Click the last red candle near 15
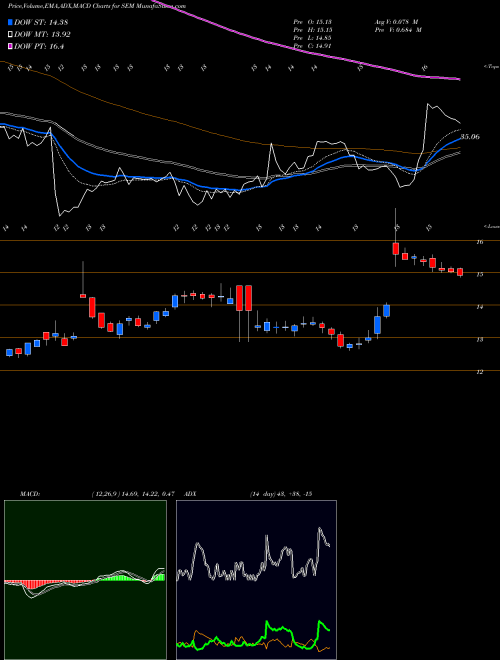The image size is (500, 660). click(x=460, y=272)
